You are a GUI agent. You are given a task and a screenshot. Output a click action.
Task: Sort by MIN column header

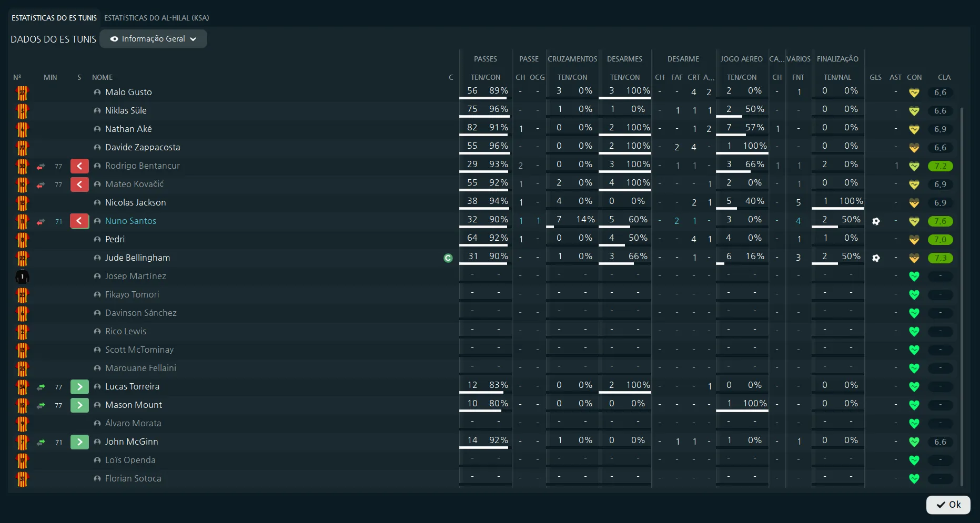point(50,77)
